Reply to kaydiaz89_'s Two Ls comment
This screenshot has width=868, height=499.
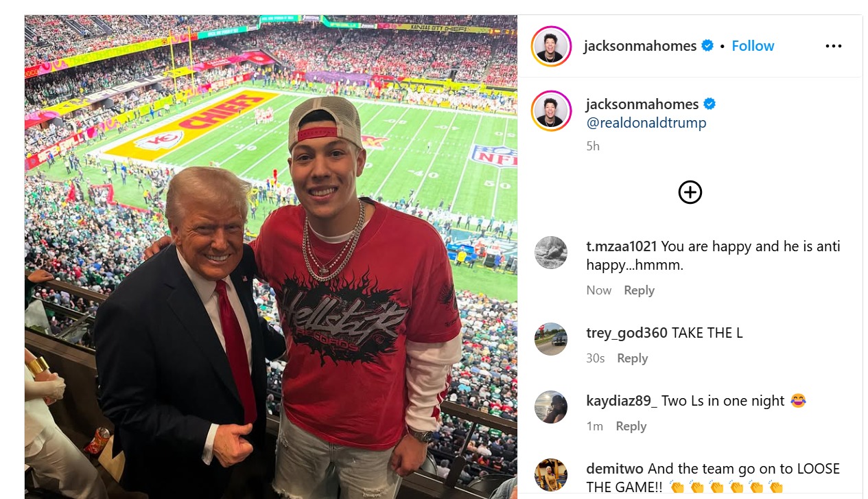(x=631, y=426)
